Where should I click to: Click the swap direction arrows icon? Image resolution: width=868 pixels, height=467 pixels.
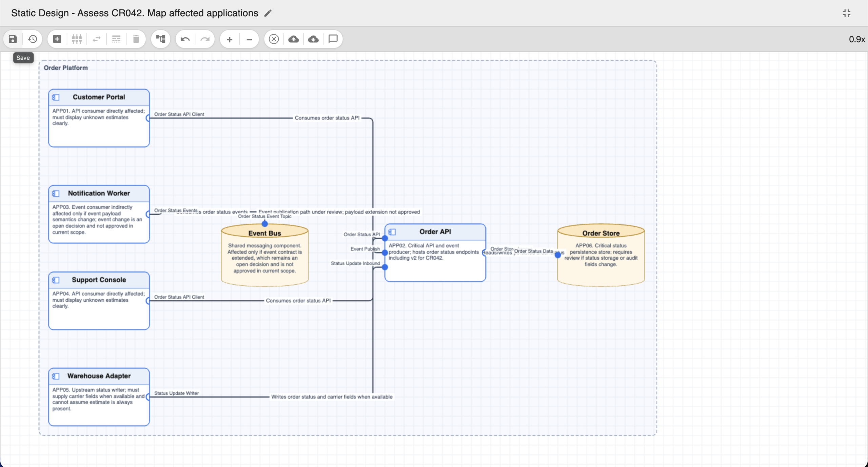click(x=97, y=39)
